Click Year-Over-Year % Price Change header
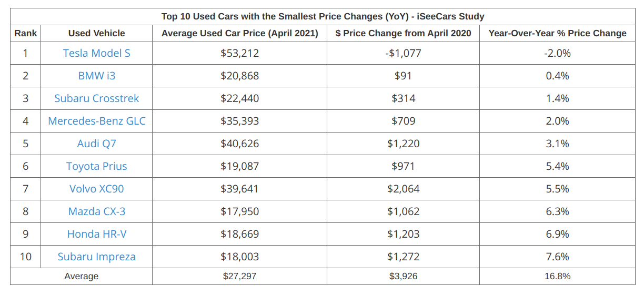Image resolution: width=644 pixels, height=295 pixels. pos(557,33)
